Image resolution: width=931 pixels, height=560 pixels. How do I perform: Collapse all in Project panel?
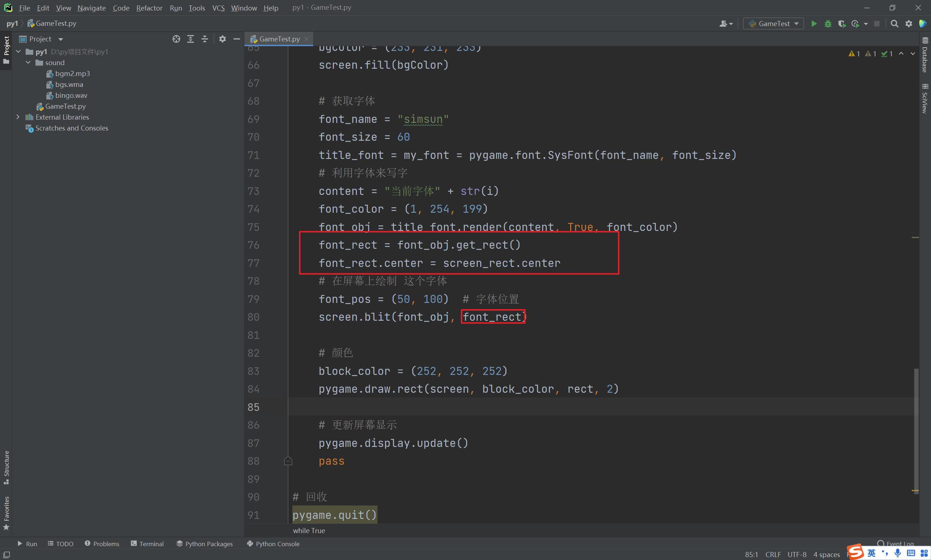204,39
